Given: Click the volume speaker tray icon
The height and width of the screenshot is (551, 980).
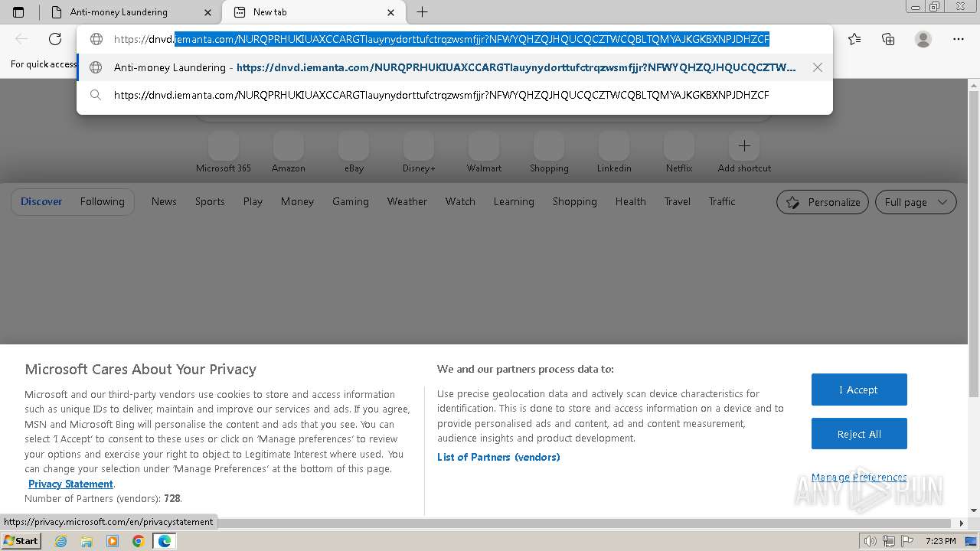Looking at the screenshot, I should coord(871,541).
